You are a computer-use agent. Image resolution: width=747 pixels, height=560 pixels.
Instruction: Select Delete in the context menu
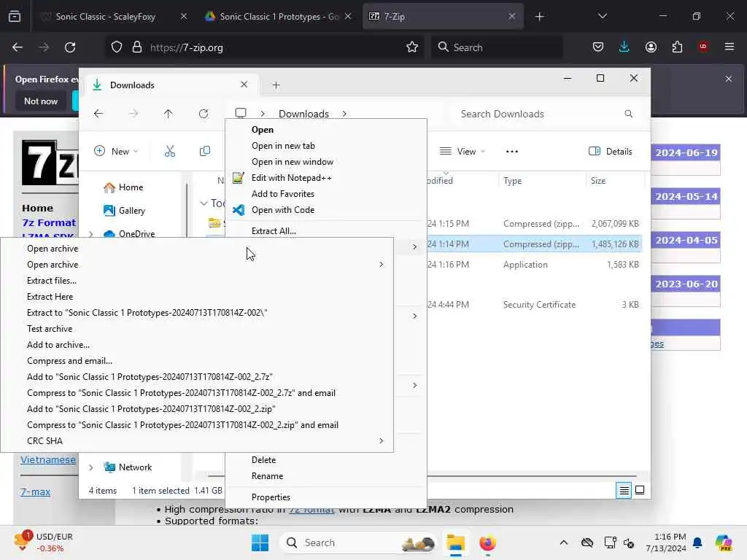pos(263,460)
